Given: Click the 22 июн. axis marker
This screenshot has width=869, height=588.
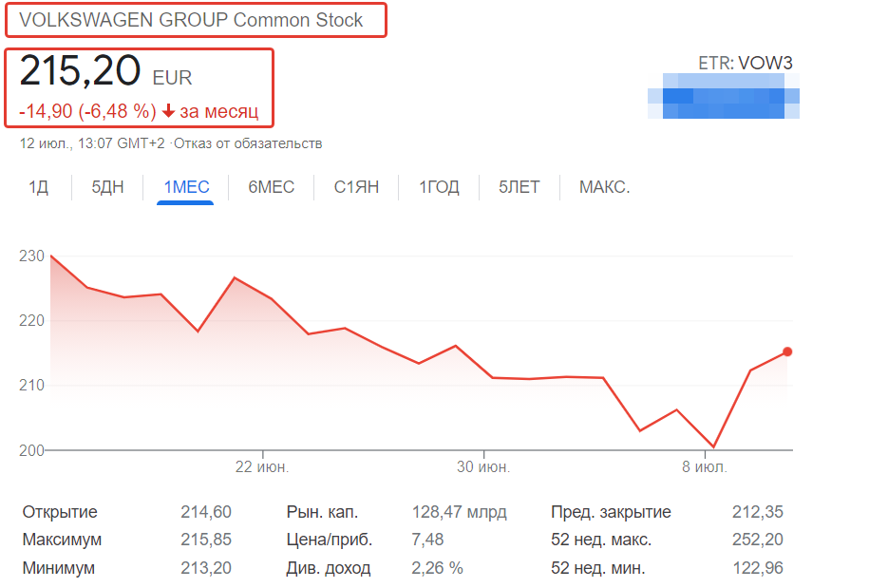Looking at the screenshot, I should tap(262, 467).
